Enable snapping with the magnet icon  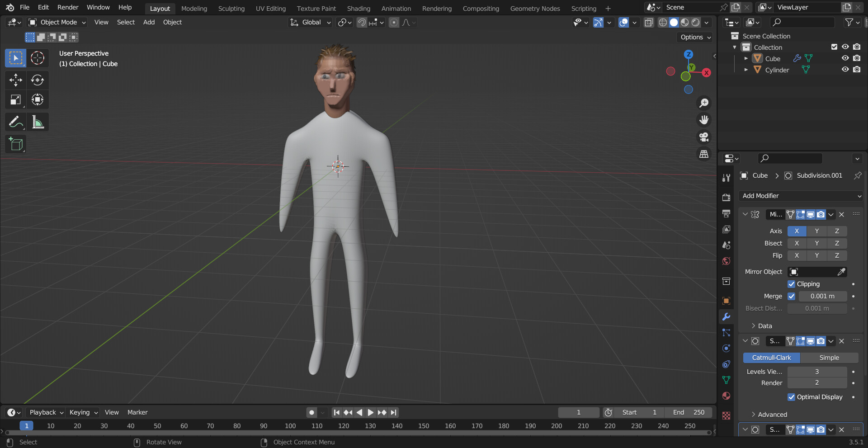(x=361, y=22)
